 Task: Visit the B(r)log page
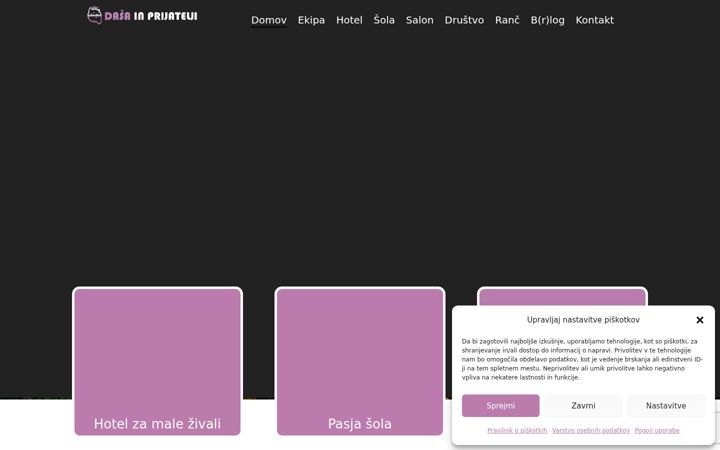point(547,20)
